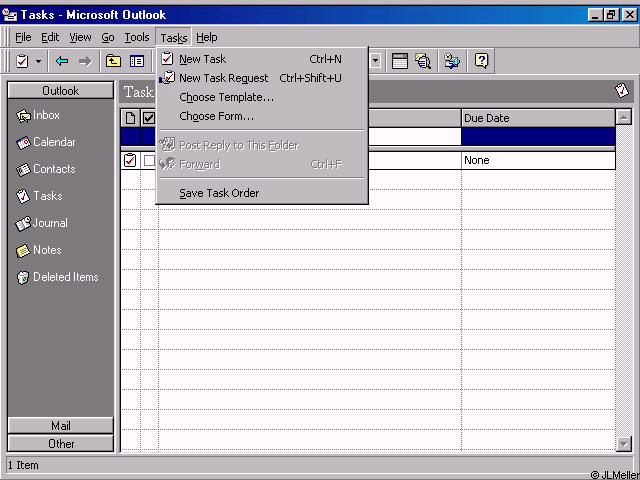Click the Outlook title bar icon
Viewport: 640px width, 480px height.
tap(10, 15)
